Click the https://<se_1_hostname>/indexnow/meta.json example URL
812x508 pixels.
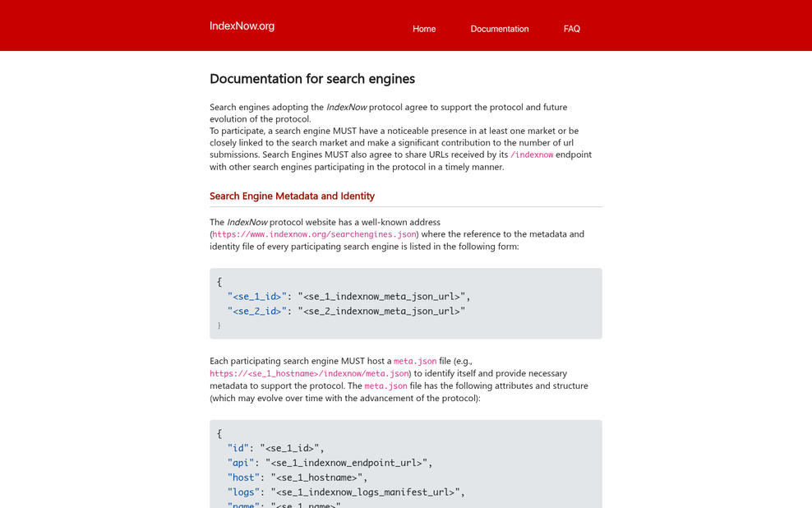pyautogui.click(x=309, y=373)
